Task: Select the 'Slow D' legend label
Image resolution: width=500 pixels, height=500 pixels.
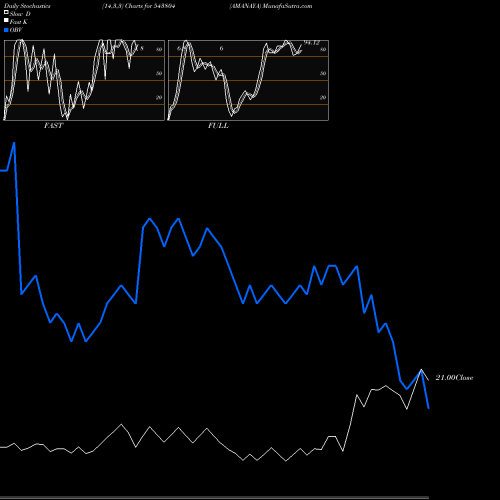Action: tap(20, 14)
